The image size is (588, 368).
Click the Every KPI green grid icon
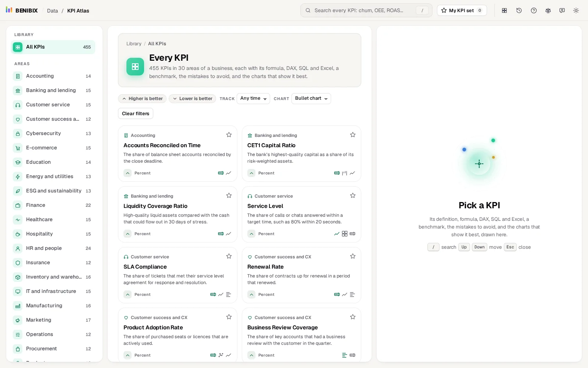(x=135, y=67)
